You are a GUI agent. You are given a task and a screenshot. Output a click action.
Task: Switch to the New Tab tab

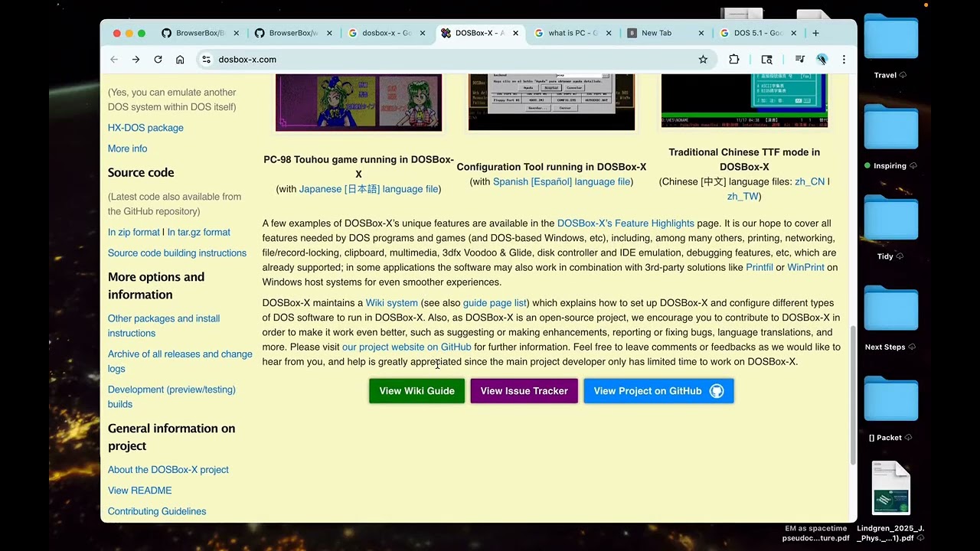[x=665, y=33]
